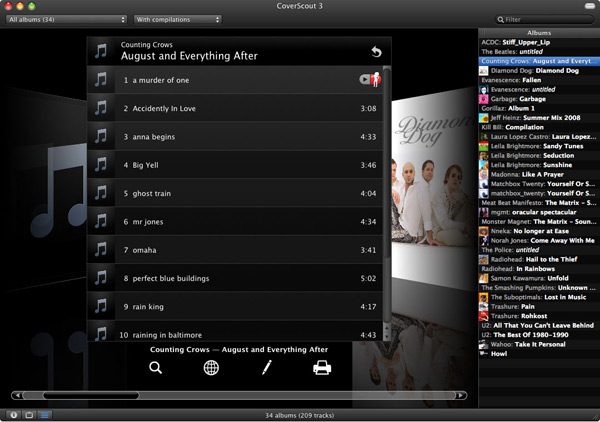Select track '3 anna begins'
The image size is (600, 422).
(x=235, y=137)
